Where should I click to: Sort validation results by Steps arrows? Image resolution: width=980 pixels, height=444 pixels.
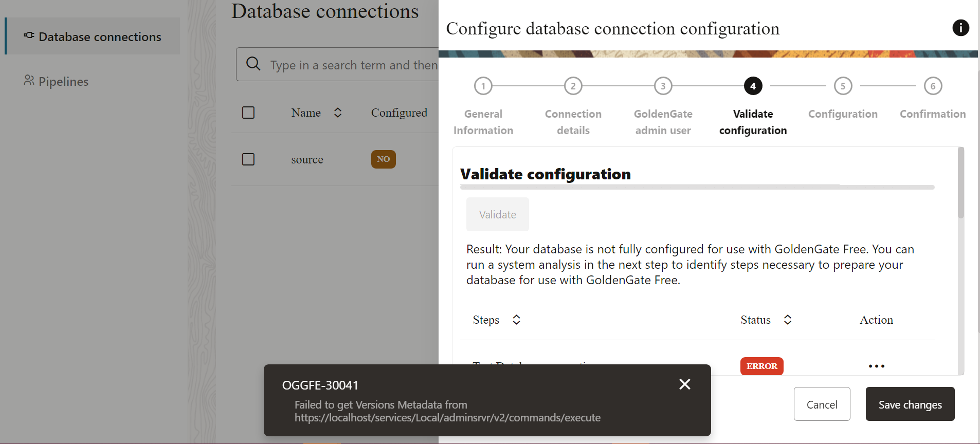pyautogui.click(x=517, y=320)
